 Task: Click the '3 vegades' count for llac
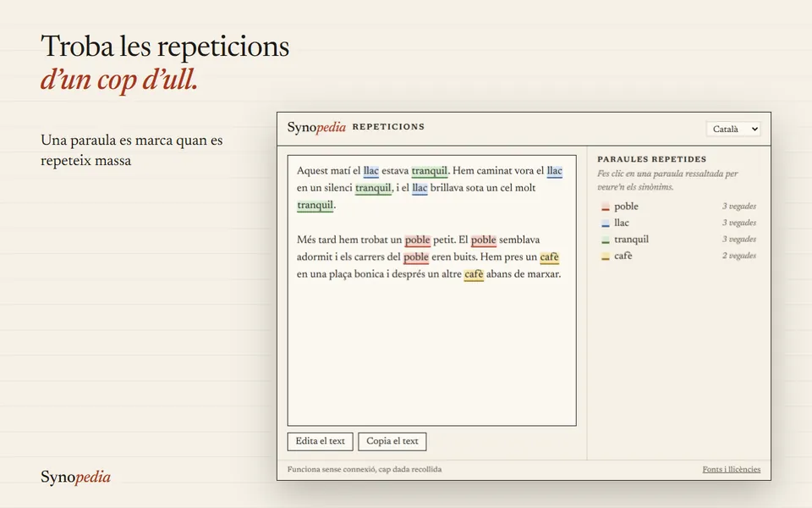[x=739, y=223]
